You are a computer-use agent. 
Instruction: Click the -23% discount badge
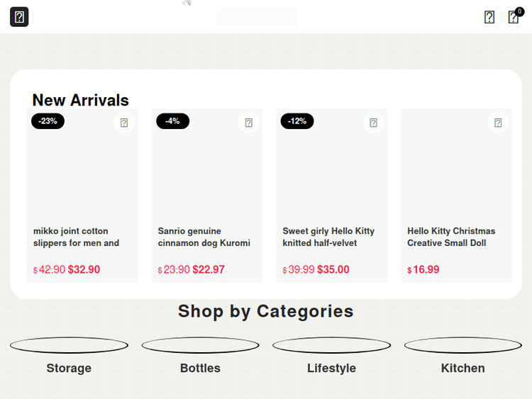click(x=48, y=121)
